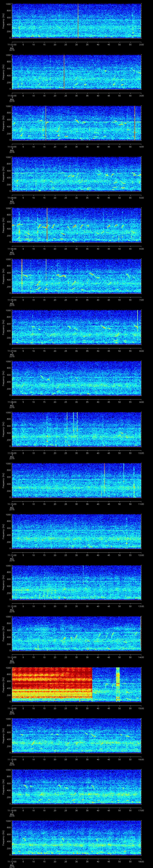Open the spectrogram starting at 11:06:00
This screenshot has height=868, width=153.
point(77,276)
